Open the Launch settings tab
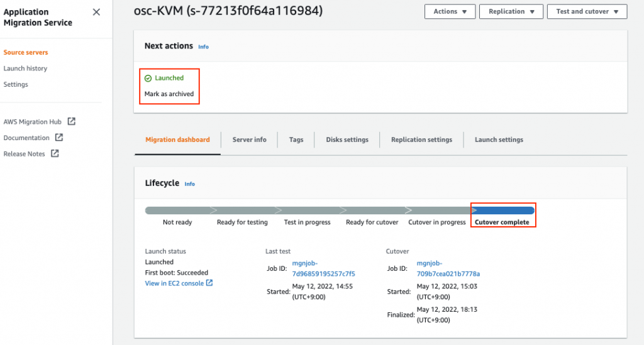Screen dimensions: 644x345 (499, 140)
